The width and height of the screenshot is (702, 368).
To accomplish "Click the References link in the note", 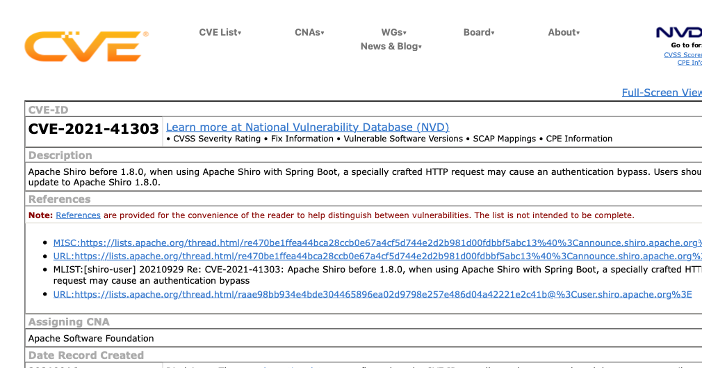I will point(78,215).
